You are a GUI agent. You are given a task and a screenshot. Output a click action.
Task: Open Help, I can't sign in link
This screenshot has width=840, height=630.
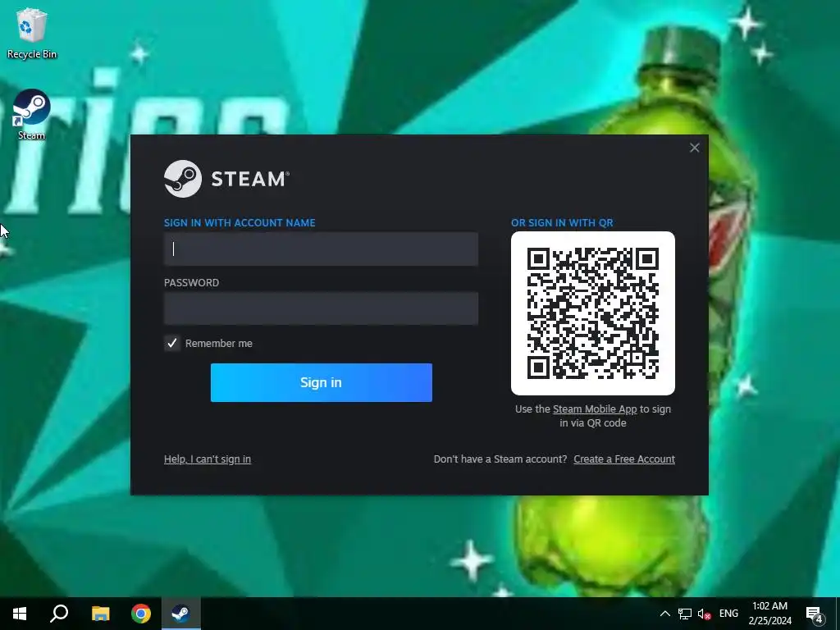click(x=208, y=459)
